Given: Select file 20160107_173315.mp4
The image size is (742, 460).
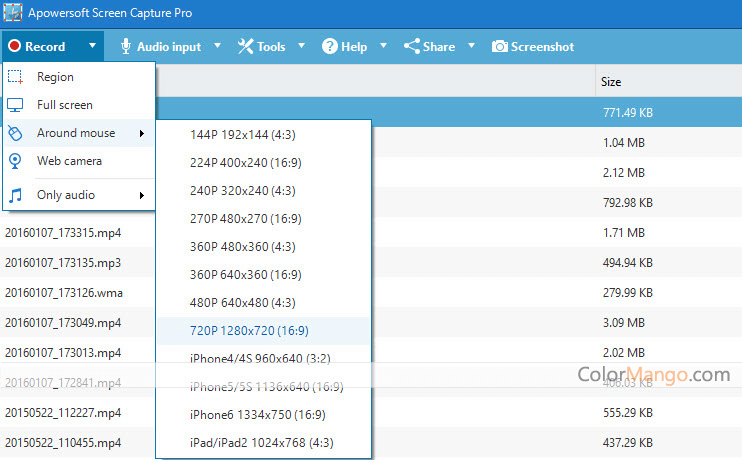Looking at the screenshot, I should pyautogui.click(x=63, y=233).
